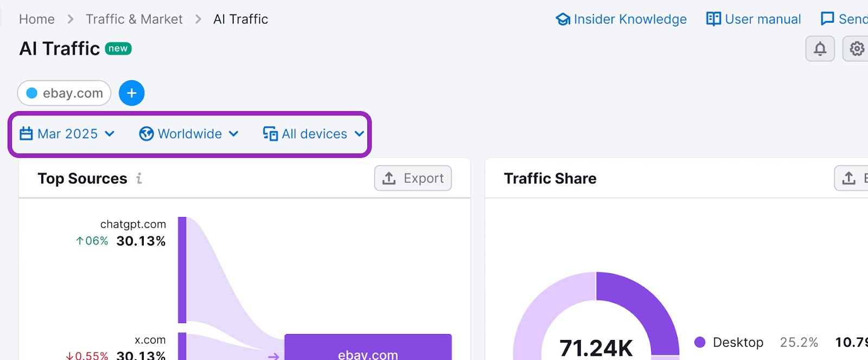Click the Traffic Share heading
This screenshot has height=360, width=868.
tap(550, 178)
